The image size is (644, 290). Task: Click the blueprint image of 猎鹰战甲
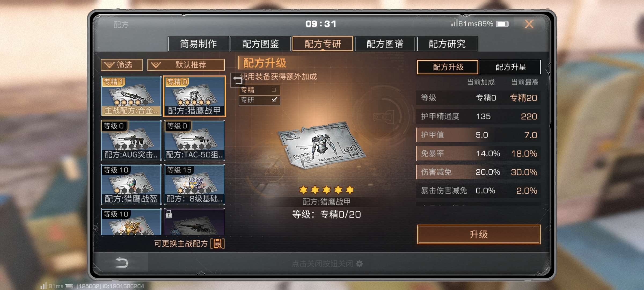pos(321,145)
